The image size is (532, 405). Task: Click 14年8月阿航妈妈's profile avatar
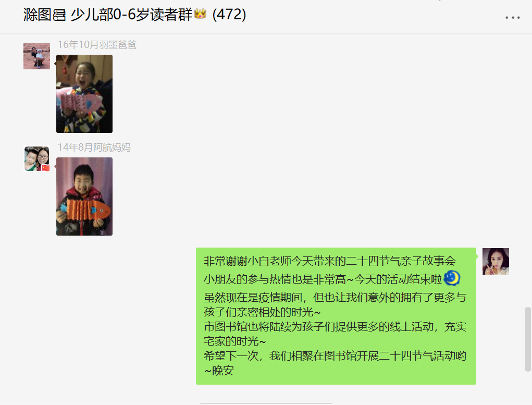tap(36, 159)
